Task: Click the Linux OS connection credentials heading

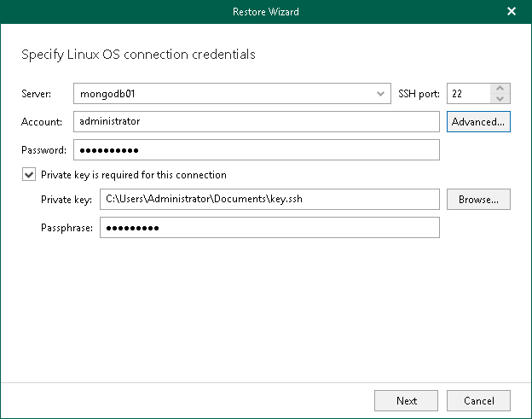Action: 138,55
